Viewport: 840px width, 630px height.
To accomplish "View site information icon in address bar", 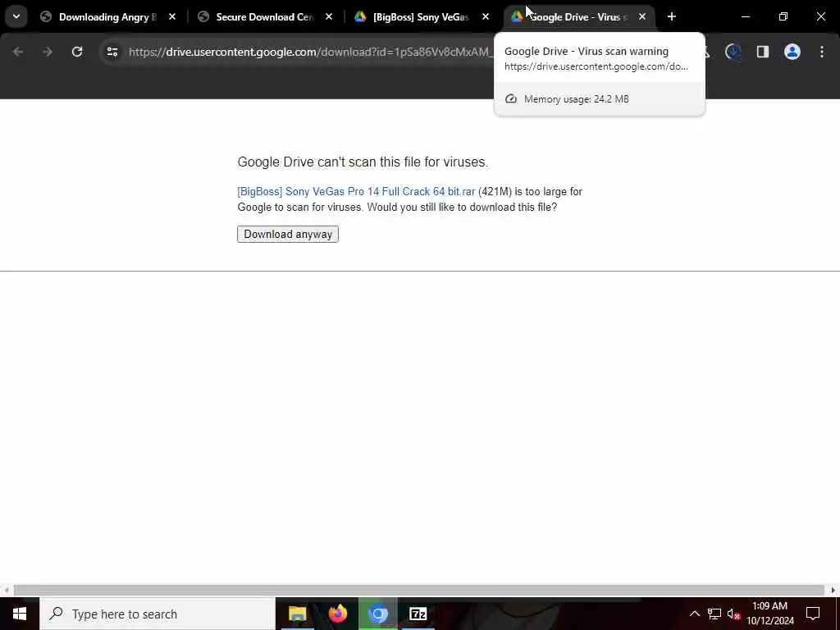I will [x=112, y=52].
